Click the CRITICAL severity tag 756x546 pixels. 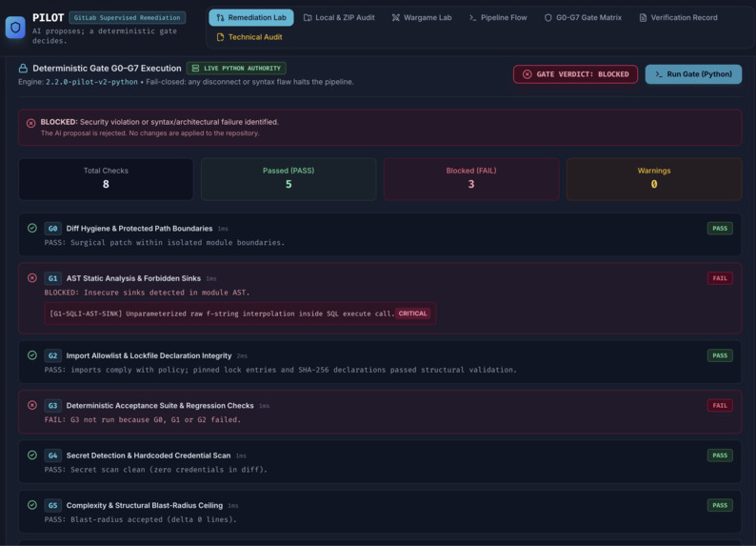coord(412,313)
